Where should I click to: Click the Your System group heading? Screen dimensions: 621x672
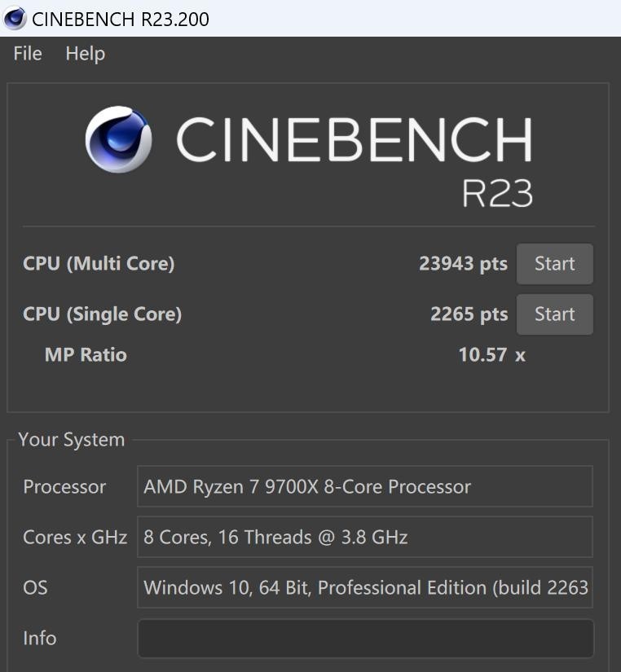pos(72,440)
